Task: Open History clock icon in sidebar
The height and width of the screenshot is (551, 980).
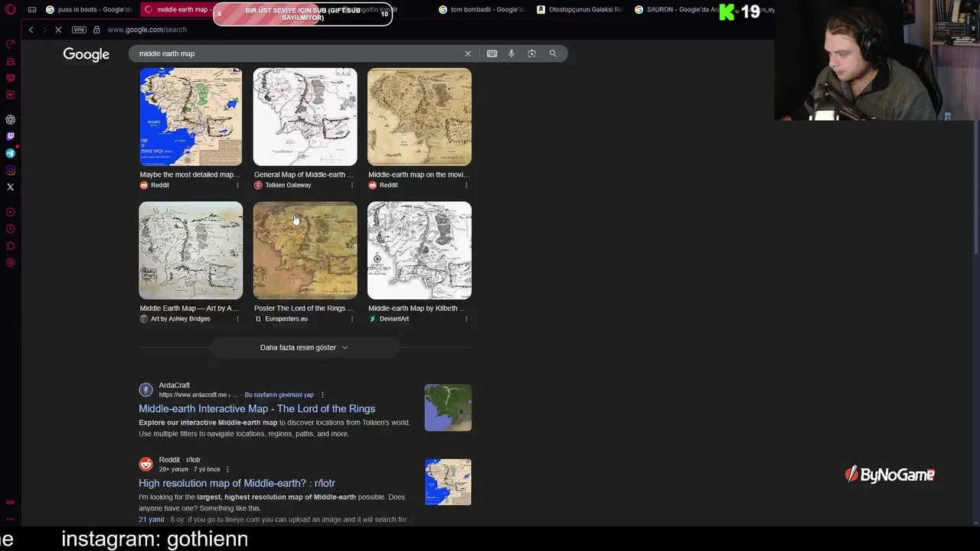Action: [11, 229]
